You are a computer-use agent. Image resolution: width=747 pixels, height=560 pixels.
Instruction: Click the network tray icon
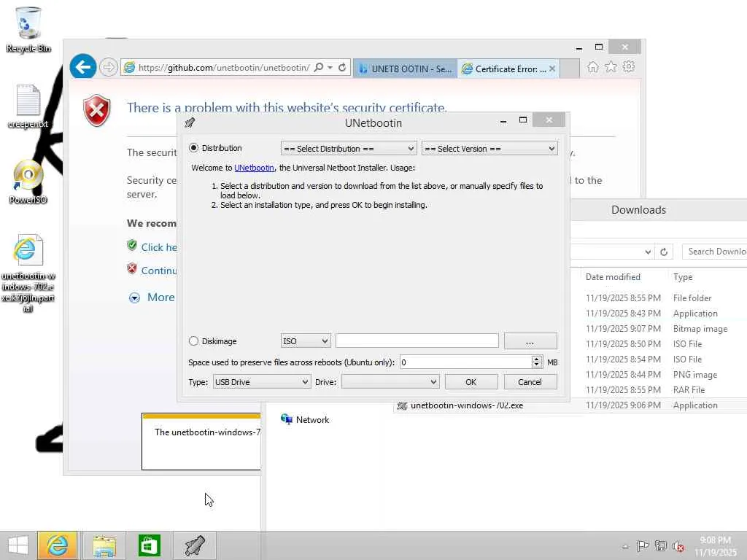660,546
